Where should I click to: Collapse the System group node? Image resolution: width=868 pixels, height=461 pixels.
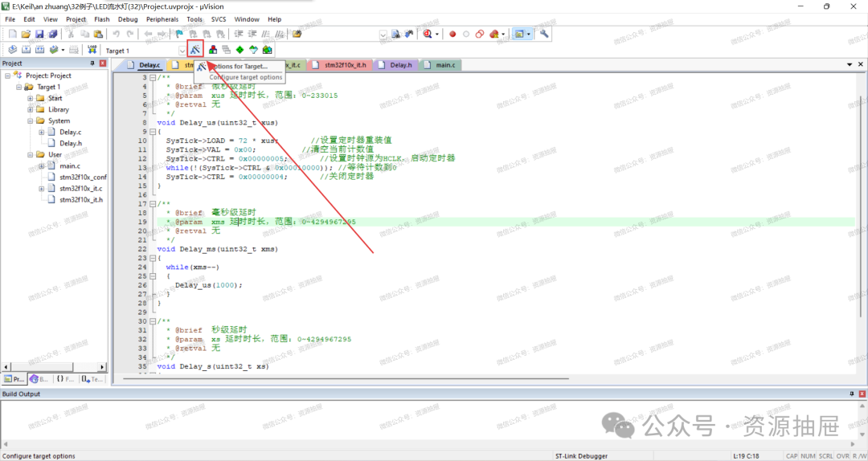[x=30, y=120]
